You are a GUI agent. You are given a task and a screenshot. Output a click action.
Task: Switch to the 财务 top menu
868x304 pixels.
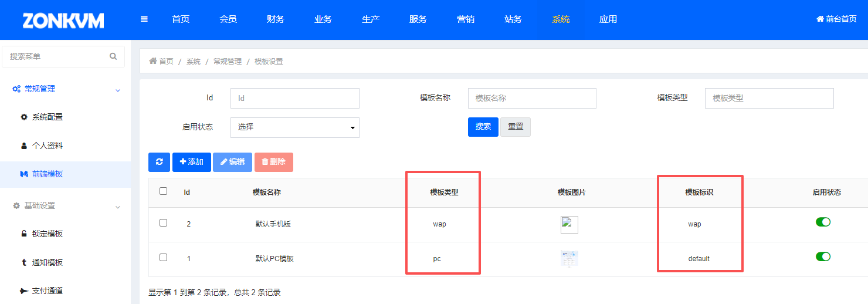(x=276, y=19)
